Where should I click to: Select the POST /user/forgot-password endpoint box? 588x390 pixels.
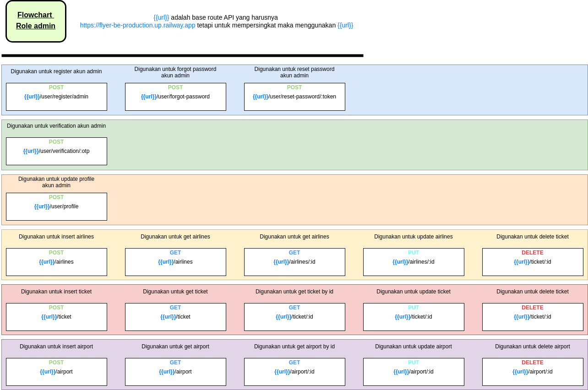tap(175, 97)
